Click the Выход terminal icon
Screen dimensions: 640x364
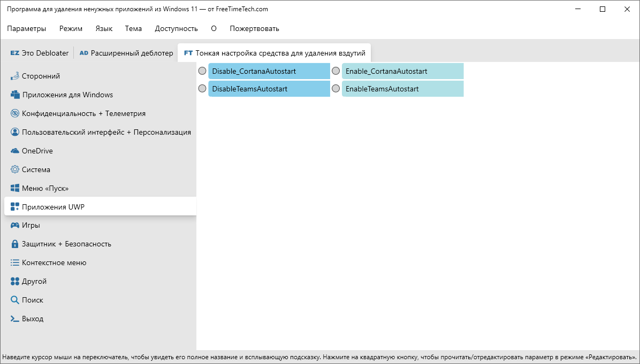[14, 319]
